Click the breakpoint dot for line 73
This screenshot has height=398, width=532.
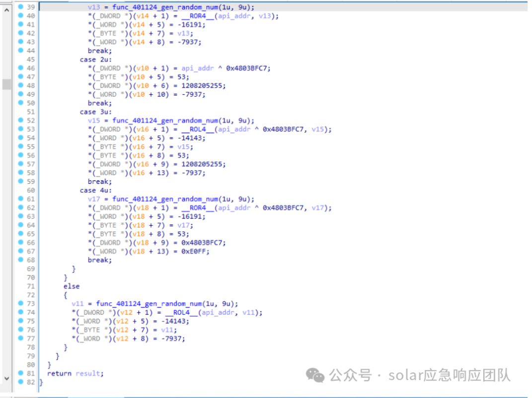pos(20,304)
